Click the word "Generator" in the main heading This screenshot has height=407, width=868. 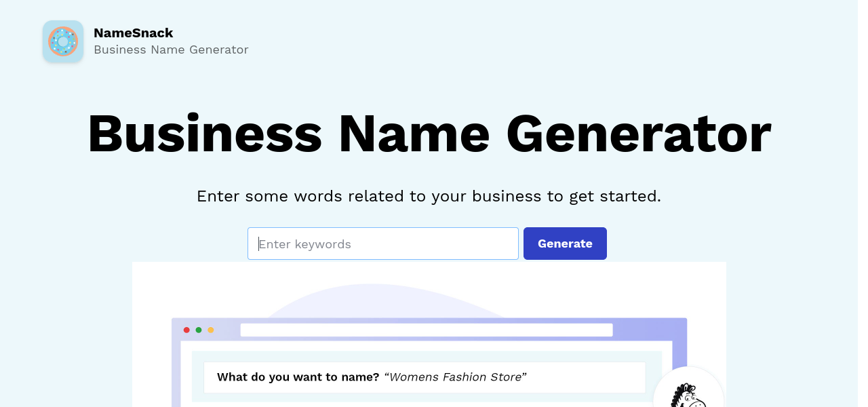pyautogui.click(x=638, y=134)
